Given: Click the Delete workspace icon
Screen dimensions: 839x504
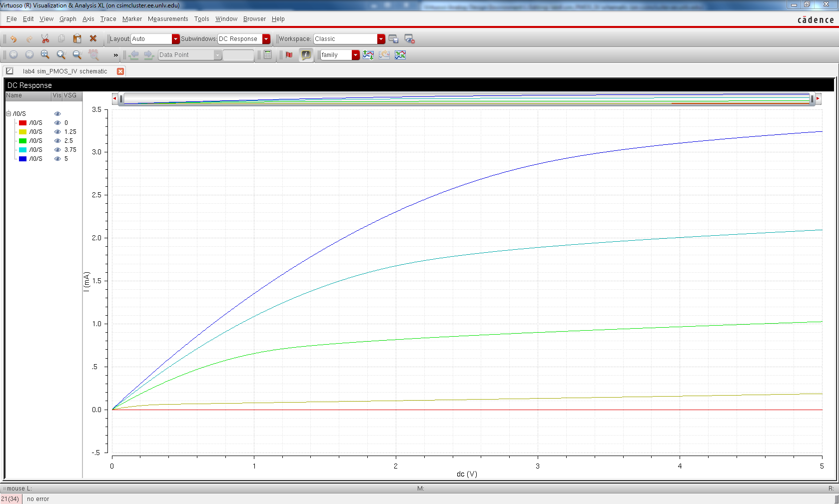Looking at the screenshot, I should coord(409,38).
